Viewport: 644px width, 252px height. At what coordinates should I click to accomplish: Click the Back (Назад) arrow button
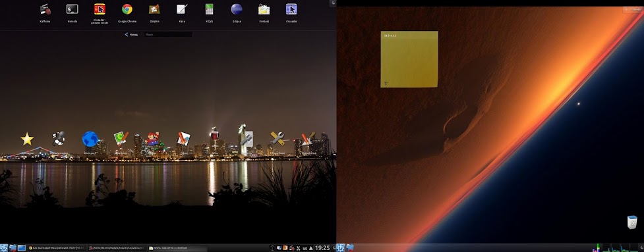[x=131, y=35]
